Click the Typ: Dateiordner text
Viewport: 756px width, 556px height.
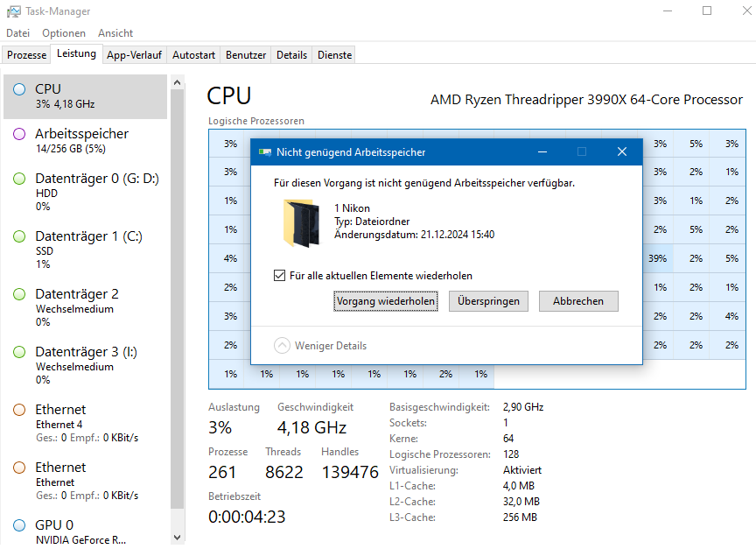[372, 222]
